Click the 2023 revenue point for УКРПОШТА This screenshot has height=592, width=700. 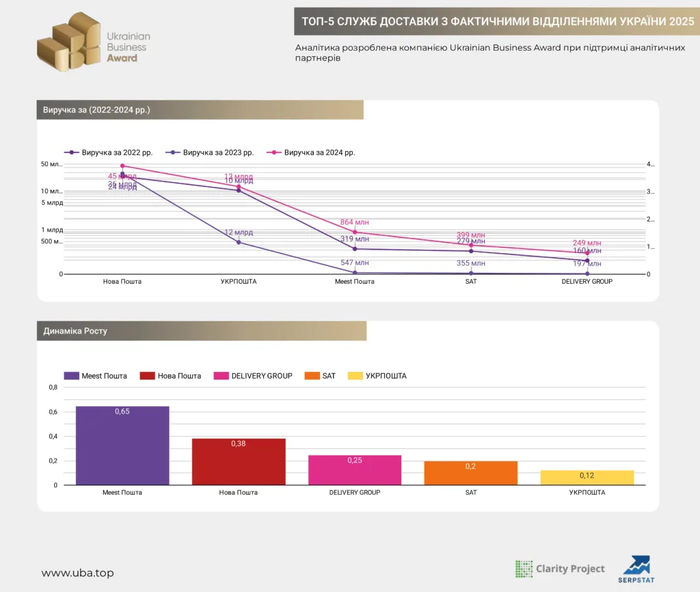(239, 243)
